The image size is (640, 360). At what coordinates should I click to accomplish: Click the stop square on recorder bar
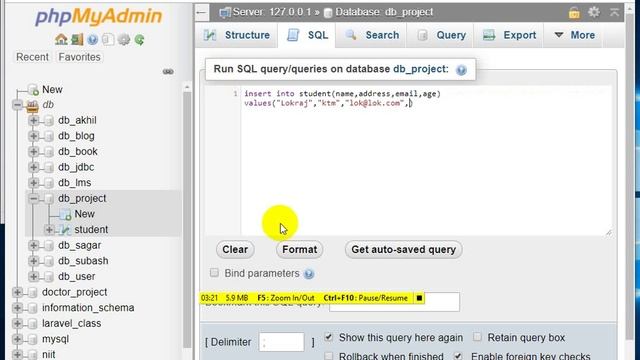click(x=419, y=298)
